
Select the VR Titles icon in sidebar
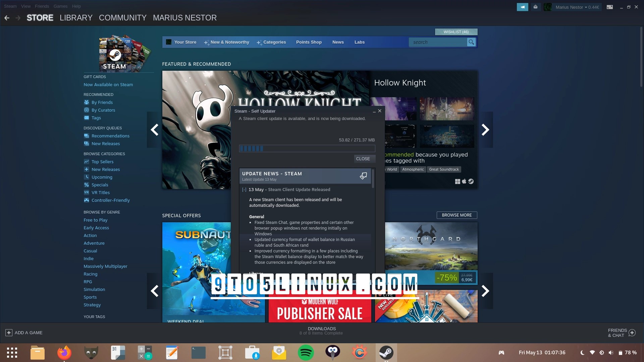(x=87, y=192)
